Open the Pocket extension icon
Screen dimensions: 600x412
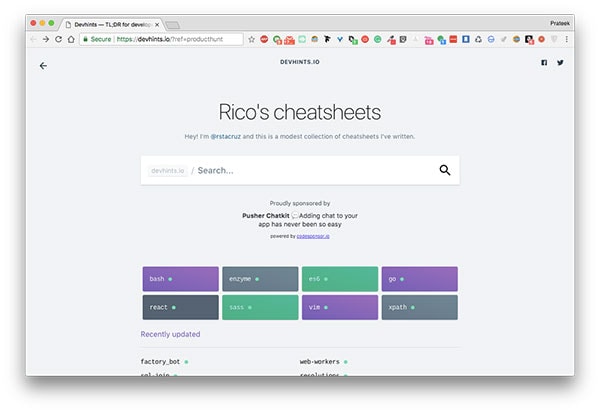point(403,39)
